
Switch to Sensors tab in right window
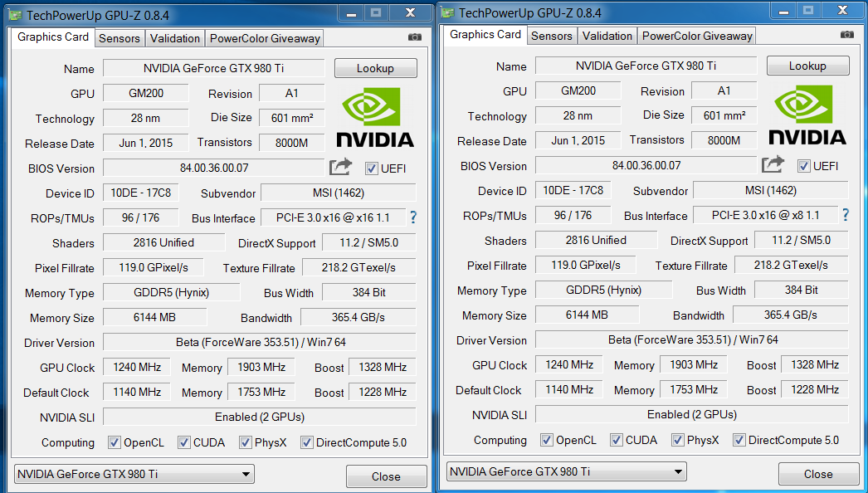click(551, 36)
